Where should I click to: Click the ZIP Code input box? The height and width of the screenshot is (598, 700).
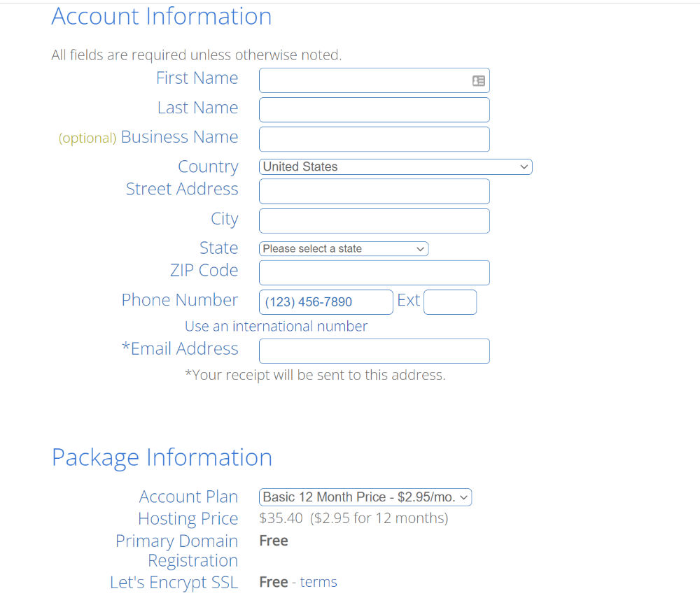coord(374,273)
